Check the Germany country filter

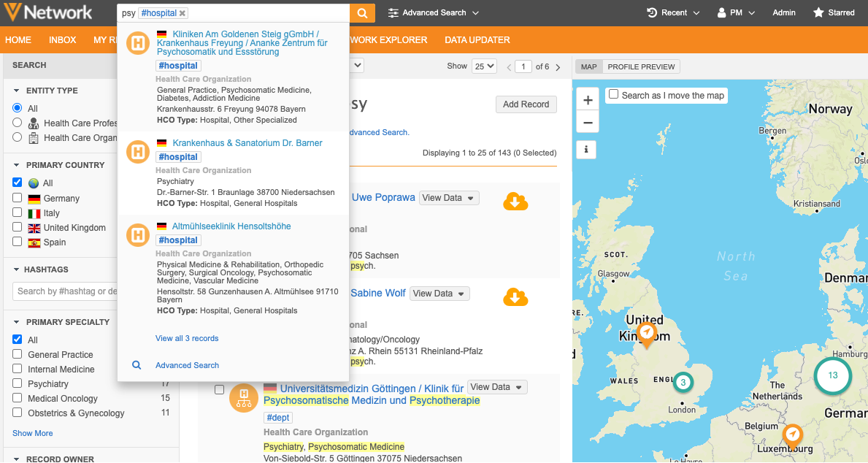[17, 198]
